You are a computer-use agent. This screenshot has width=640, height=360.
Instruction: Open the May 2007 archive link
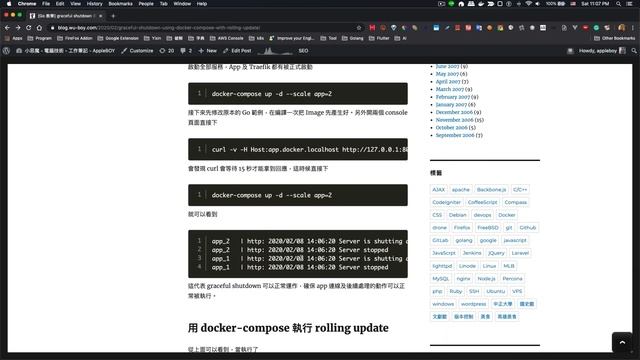click(447, 74)
